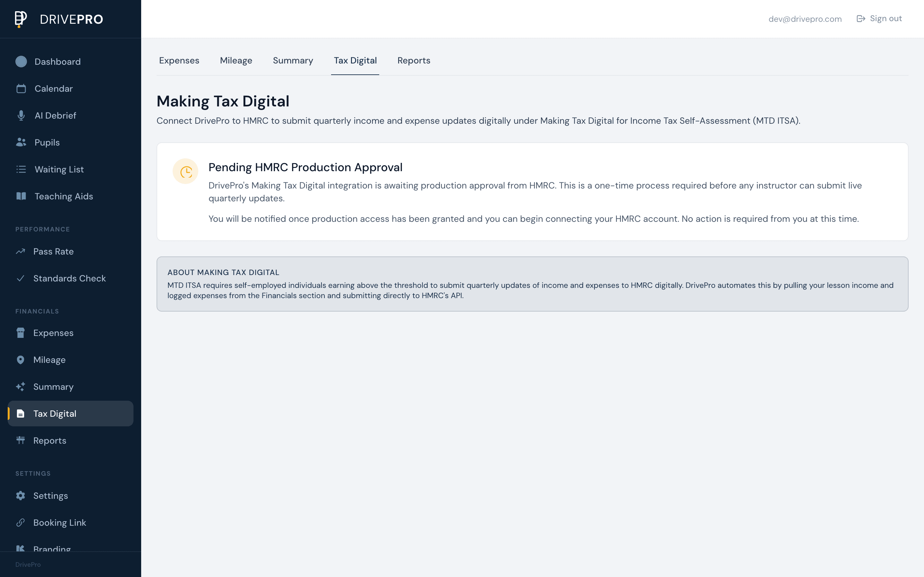Click the pending approval clock icon
The image size is (924, 577).
click(186, 171)
